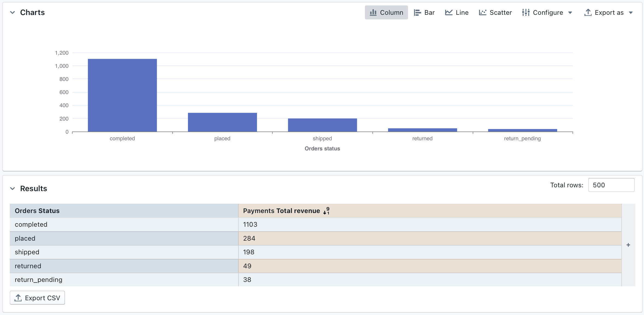Collapse the Charts section chevron
The width and height of the screenshot is (644, 315).
13,13
